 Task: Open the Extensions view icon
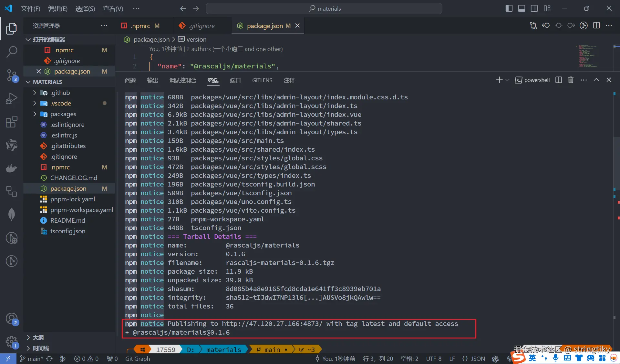tap(12, 122)
